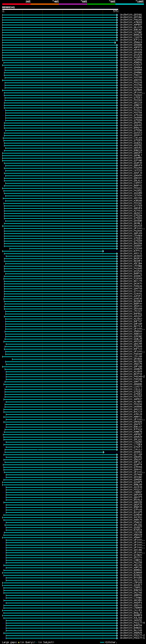Select the UniRef100_P29308 label
This screenshot has height=644, width=146.
[131, 249]
